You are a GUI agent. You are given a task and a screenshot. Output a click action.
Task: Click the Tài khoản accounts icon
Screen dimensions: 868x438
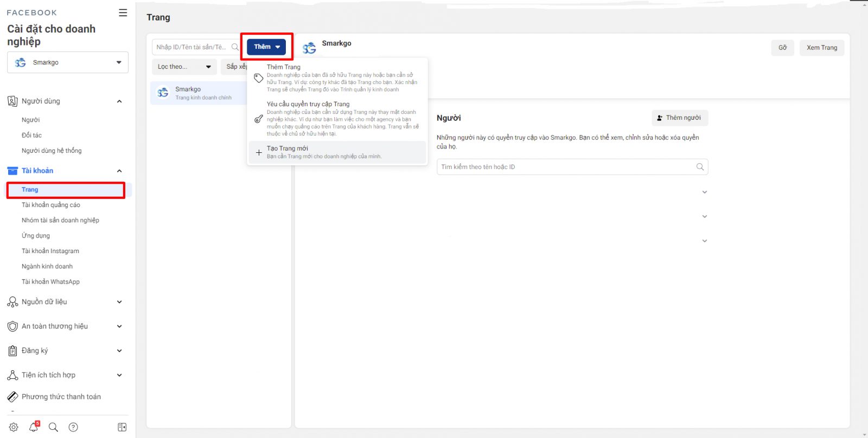(12, 171)
